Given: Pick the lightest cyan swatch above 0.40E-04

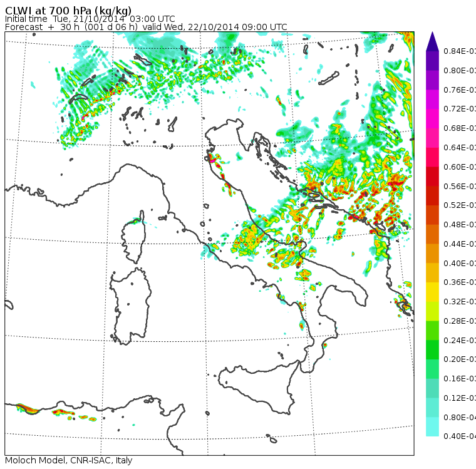Looking at the screenshot, I should [432, 427].
